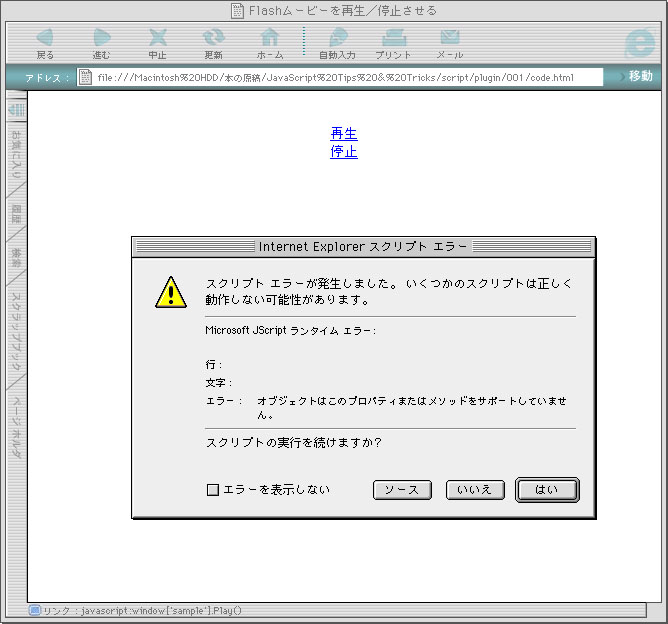
Task: Open the スクラップブック side tab
Action: coord(16,331)
